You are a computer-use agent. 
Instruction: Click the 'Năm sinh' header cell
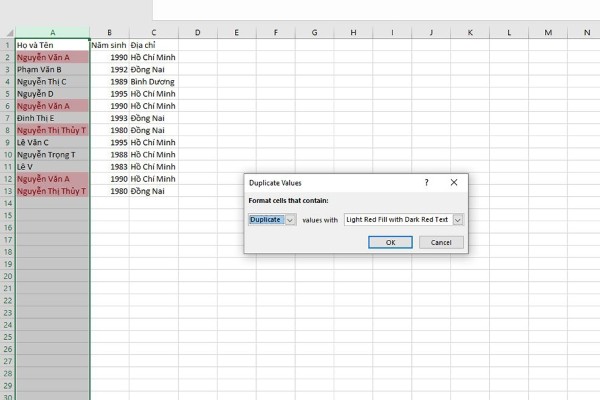coord(108,45)
